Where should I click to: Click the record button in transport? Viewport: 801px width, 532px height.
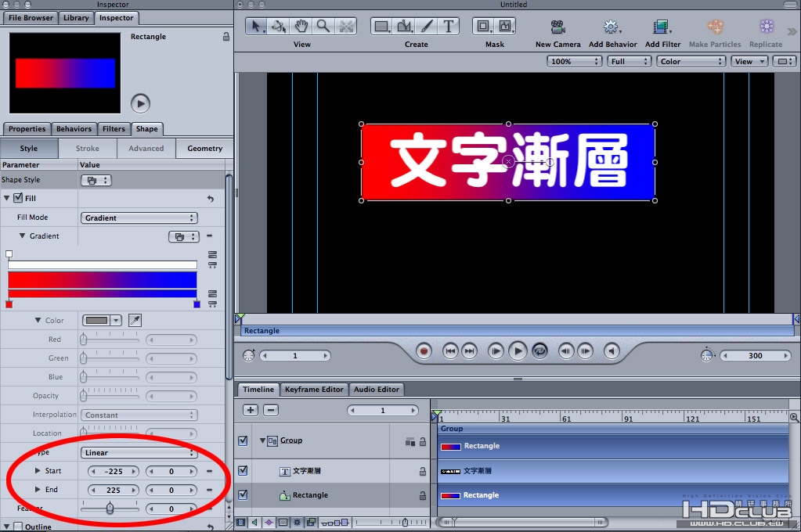pyautogui.click(x=424, y=351)
